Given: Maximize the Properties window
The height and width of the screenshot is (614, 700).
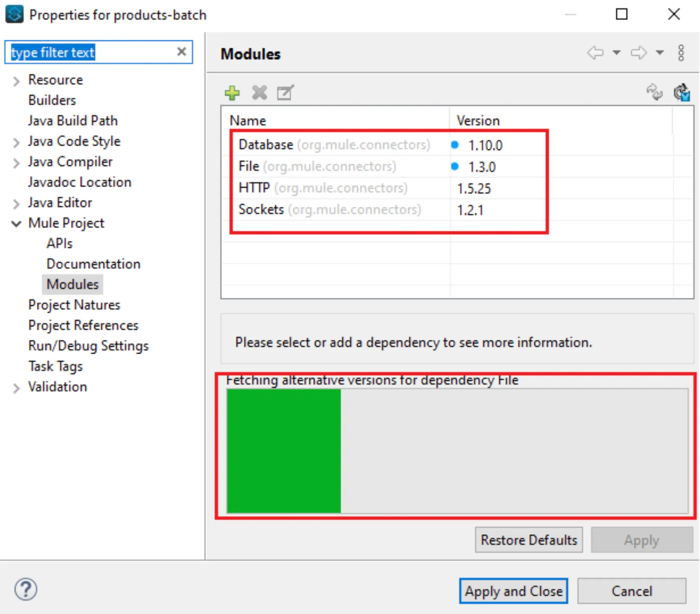Looking at the screenshot, I should pyautogui.click(x=622, y=14).
